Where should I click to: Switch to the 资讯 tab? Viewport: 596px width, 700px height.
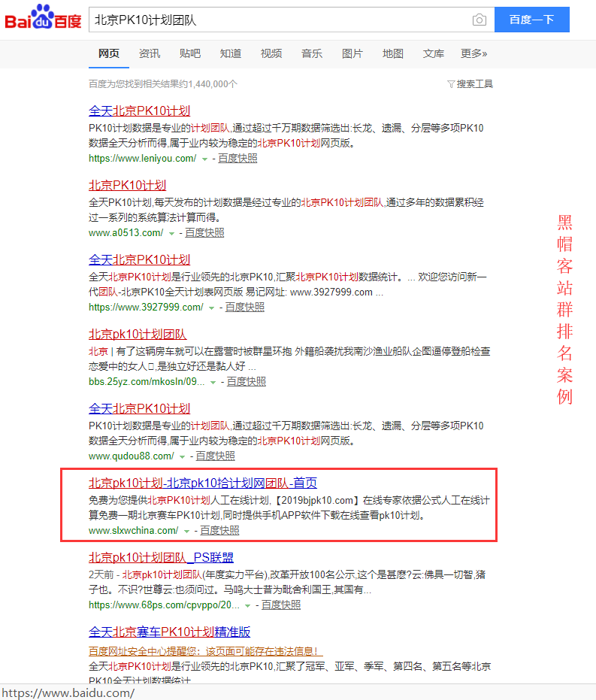(150, 53)
